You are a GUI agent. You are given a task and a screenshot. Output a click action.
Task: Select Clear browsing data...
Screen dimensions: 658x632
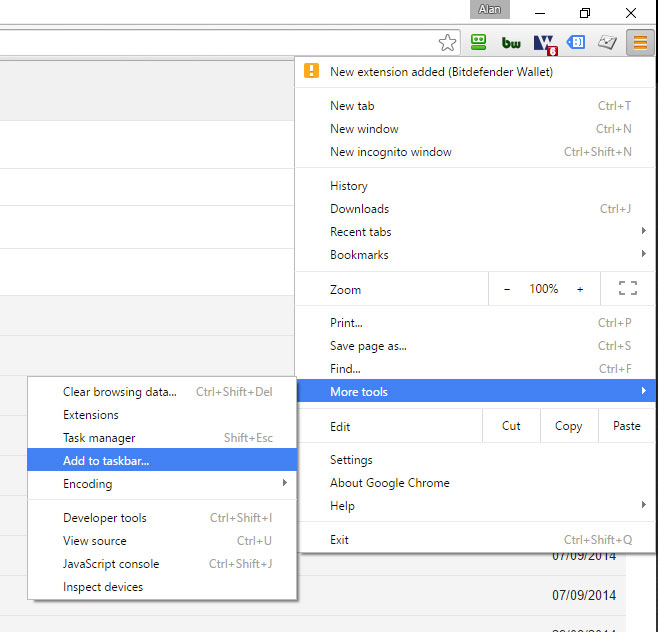tap(162, 392)
